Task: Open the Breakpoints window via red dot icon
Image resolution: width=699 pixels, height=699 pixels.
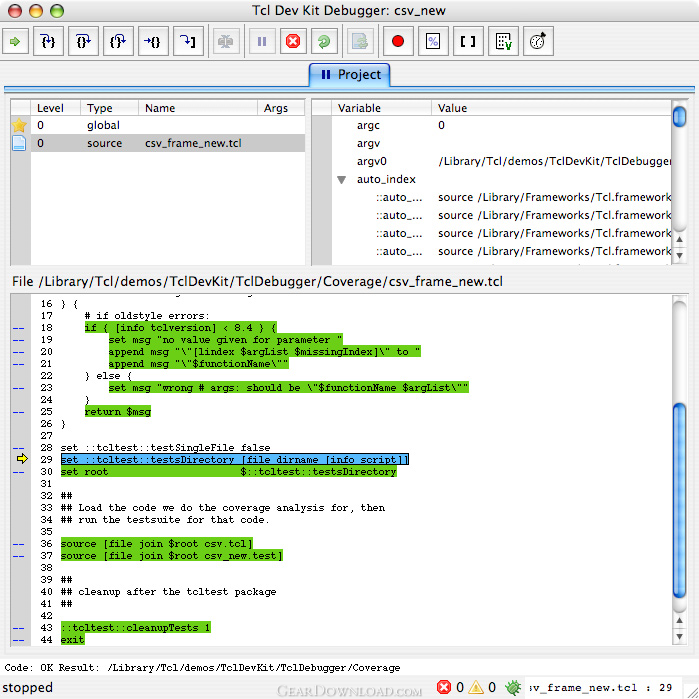Action: tap(398, 41)
